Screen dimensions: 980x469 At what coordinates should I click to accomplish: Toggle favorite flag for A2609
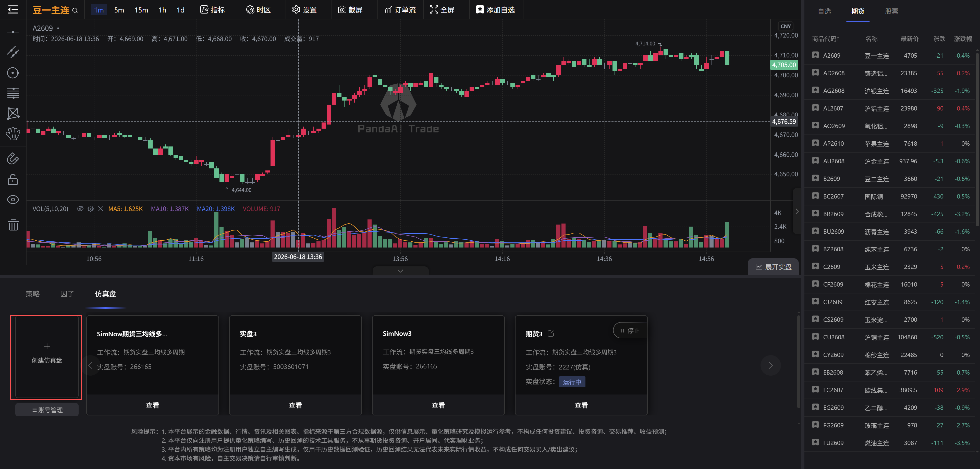pyautogui.click(x=815, y=55)
